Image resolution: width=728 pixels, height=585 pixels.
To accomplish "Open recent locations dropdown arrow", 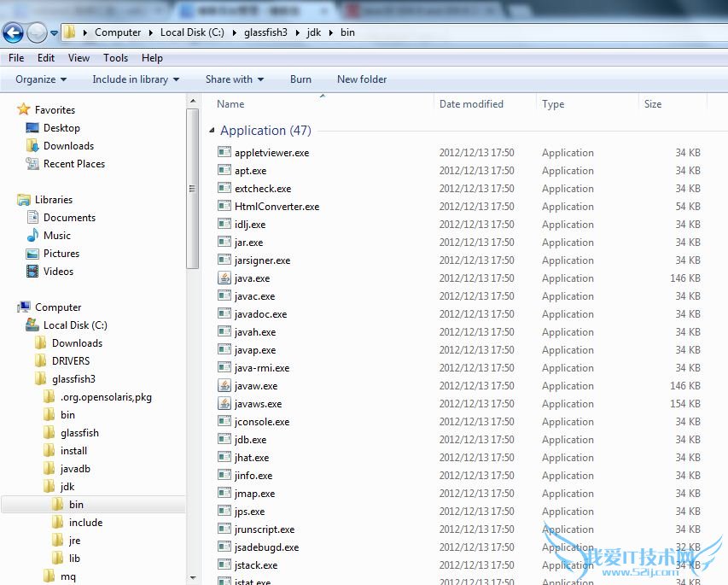I will point(55,33).
